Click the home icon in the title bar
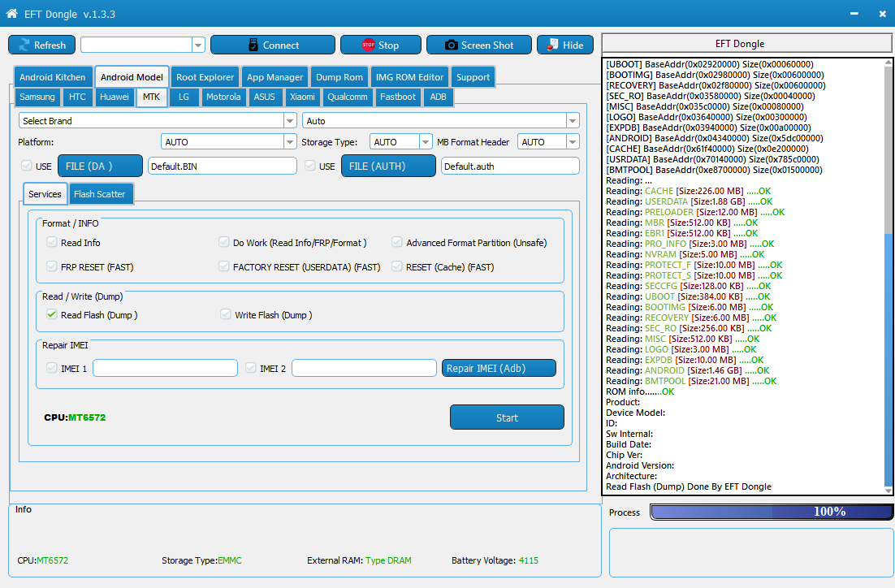The height and width of the screenshot is (588, 895). (x=11, y=14)
